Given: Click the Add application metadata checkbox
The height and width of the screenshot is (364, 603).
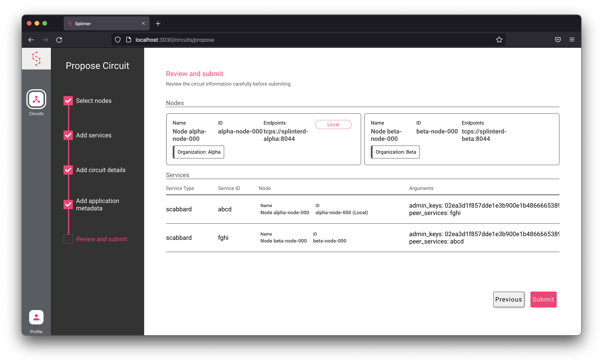Looking at the screenshot, I should [x=68, y=205].
